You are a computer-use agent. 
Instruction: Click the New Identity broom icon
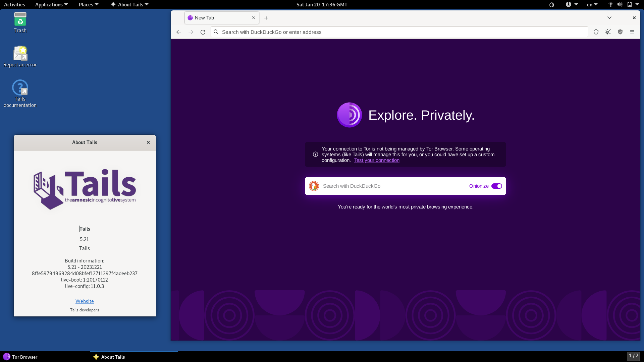pos(608,32)
